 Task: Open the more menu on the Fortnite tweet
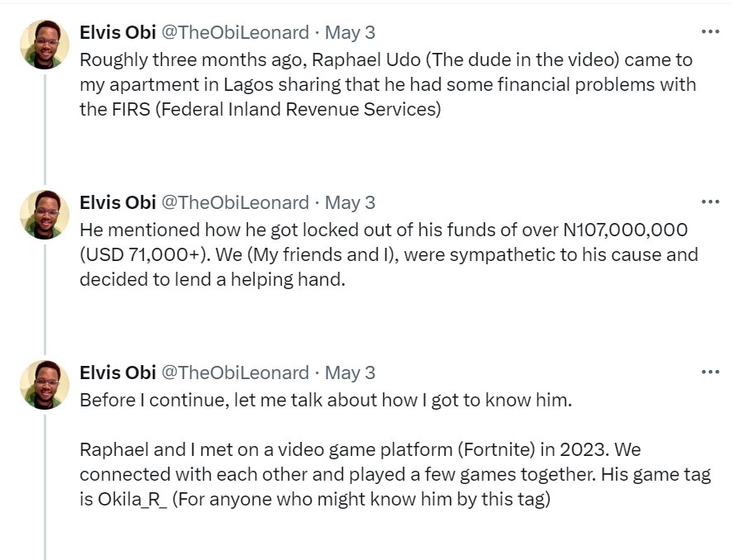[x=710, y=373]
